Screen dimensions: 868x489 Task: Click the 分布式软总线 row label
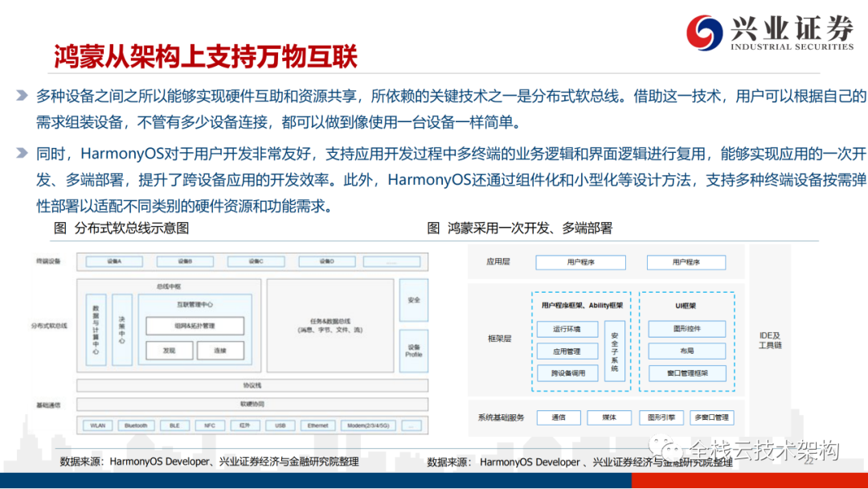[x=49, y=326]
